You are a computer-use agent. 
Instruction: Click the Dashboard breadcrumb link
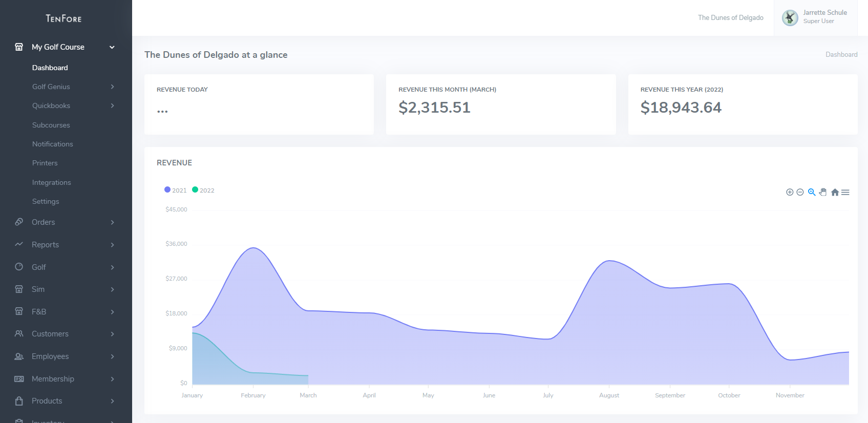[841, 55]
